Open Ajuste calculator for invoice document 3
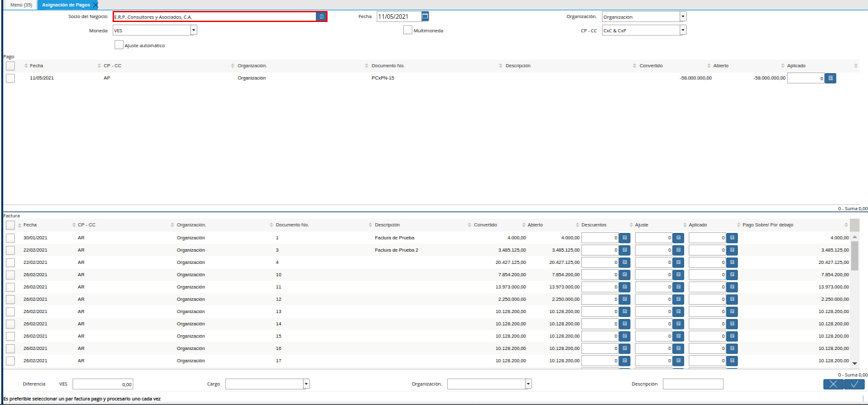 pos(678,250)
